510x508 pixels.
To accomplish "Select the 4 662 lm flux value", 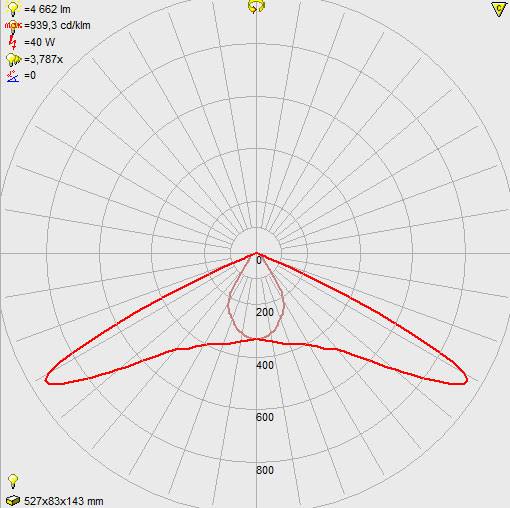I will [x=47, y=9].
